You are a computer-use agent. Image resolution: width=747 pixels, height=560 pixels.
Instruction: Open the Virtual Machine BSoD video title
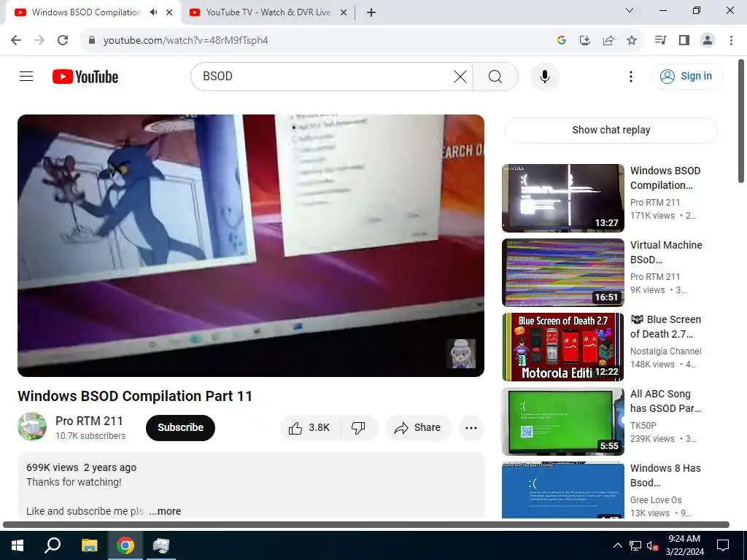click(x=666, y=252)
